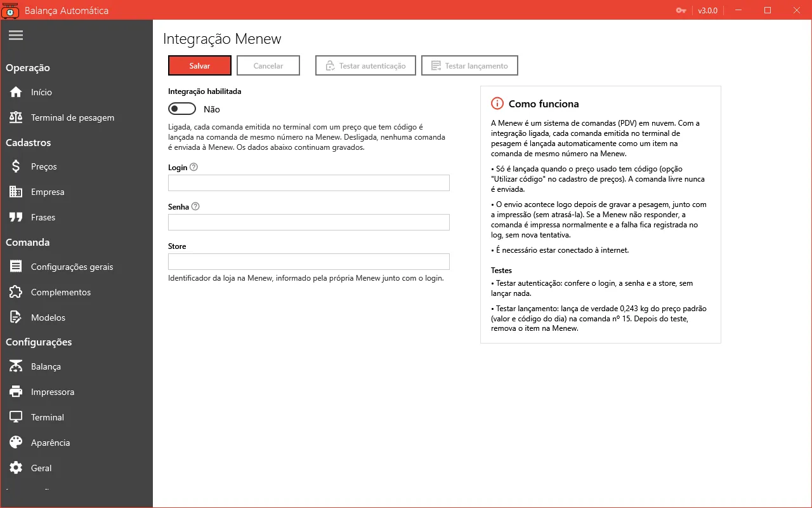
Task: Click the Aparência palette icon
Action: [16, 443]
